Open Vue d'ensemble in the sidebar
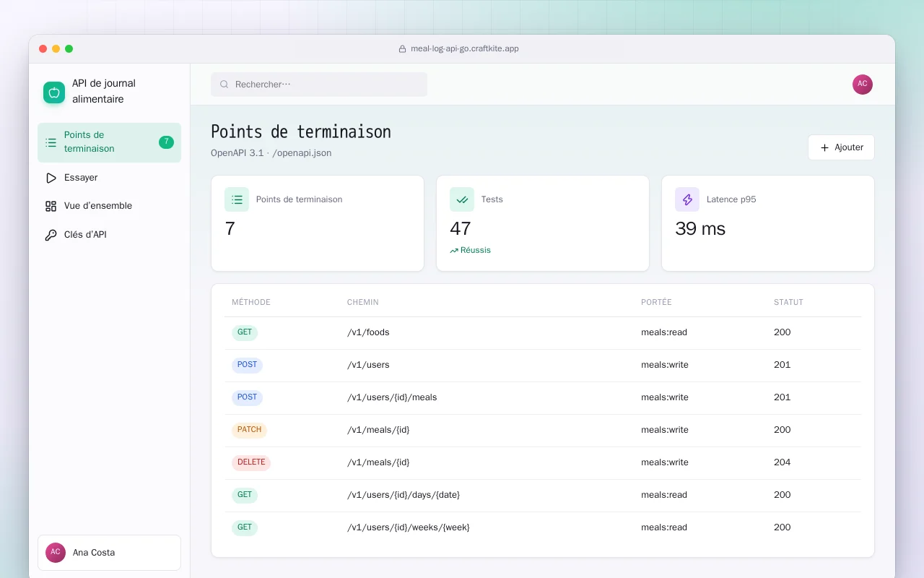This screenshot has height=578, width=924. tap(109, 206)
